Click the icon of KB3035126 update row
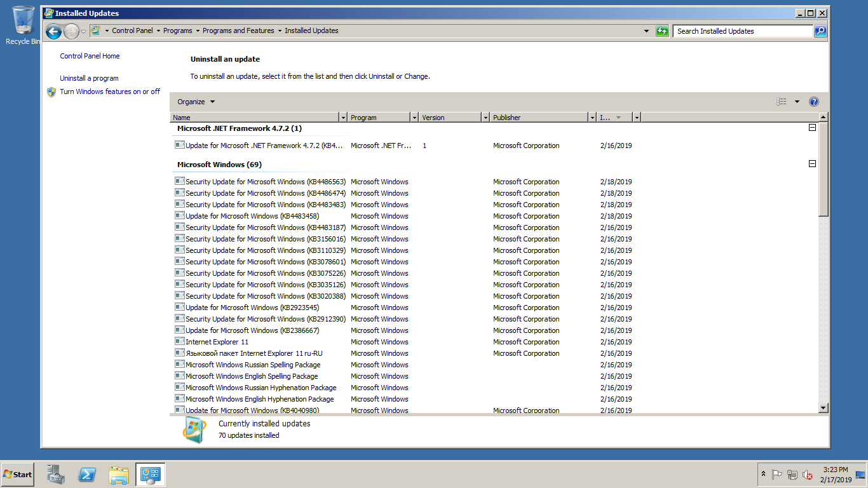 click(x=179, y=284)
